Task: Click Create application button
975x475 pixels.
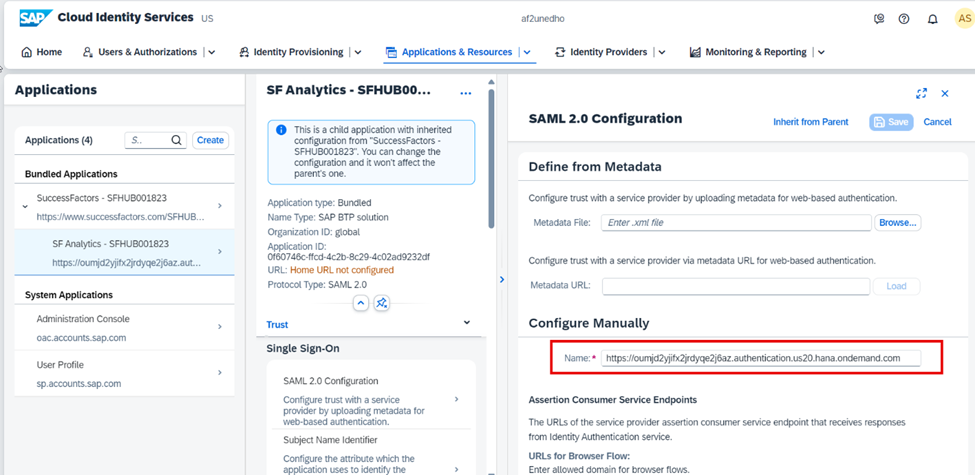Action: (210, 141)
